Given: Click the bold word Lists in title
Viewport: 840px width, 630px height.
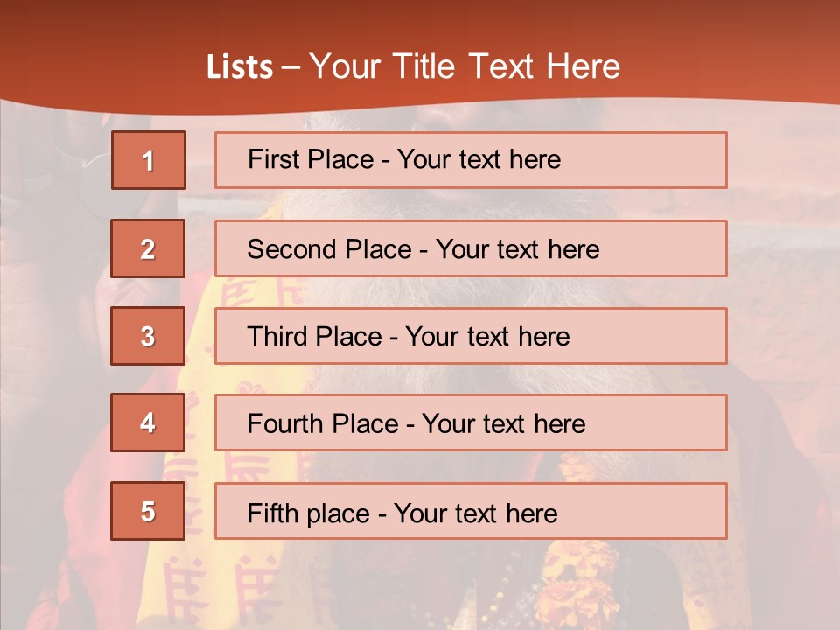Looking at the screenshot, I should point(239,67).
